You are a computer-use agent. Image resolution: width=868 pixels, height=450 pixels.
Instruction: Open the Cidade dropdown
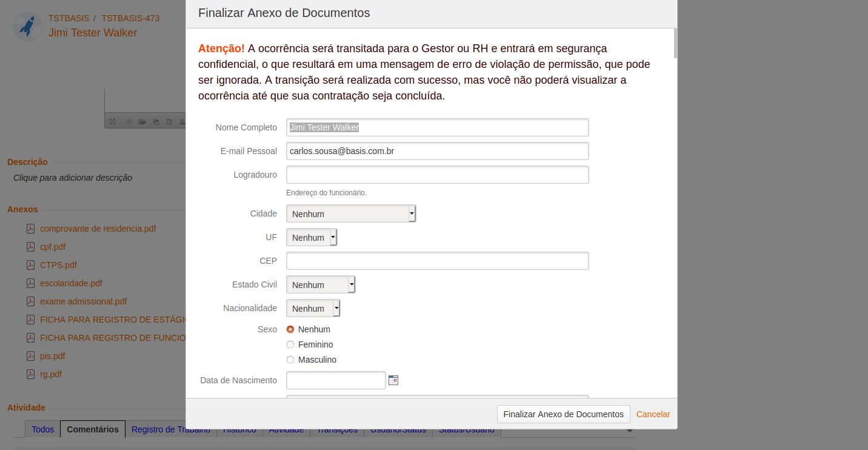(x=350, y=213)
